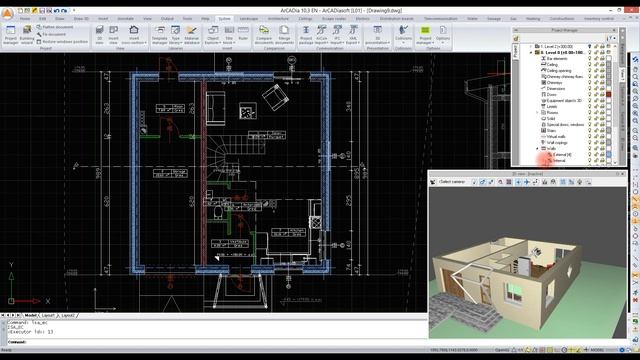Launch the Building wizard

[x=27, y=35]
